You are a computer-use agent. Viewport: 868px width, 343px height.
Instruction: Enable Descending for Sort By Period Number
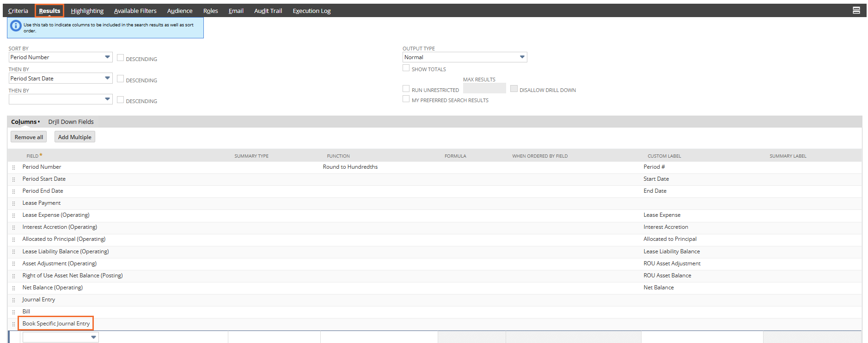coord(120,58)
